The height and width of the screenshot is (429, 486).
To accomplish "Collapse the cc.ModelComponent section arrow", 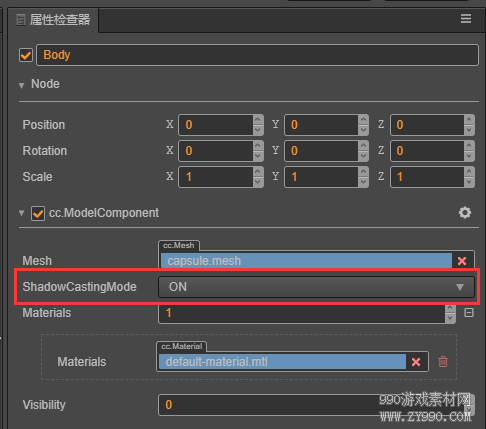I will click(22, 213).
